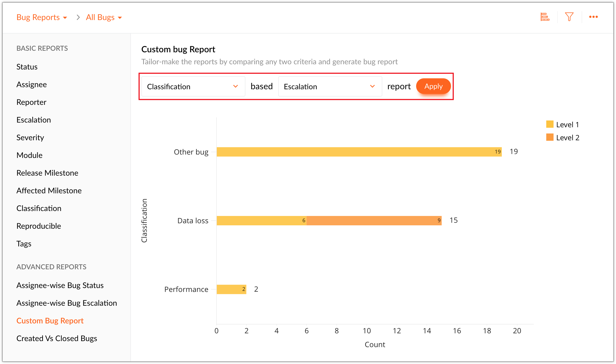Open Created Vs Closed Bugs report
616x364 pixels.
[x=56, y=339]
